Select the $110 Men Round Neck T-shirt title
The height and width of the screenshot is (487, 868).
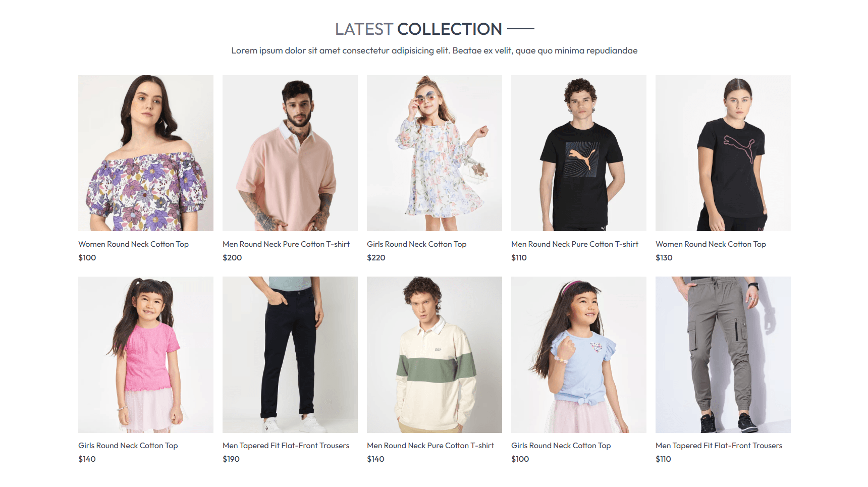[x=575, y=244]
